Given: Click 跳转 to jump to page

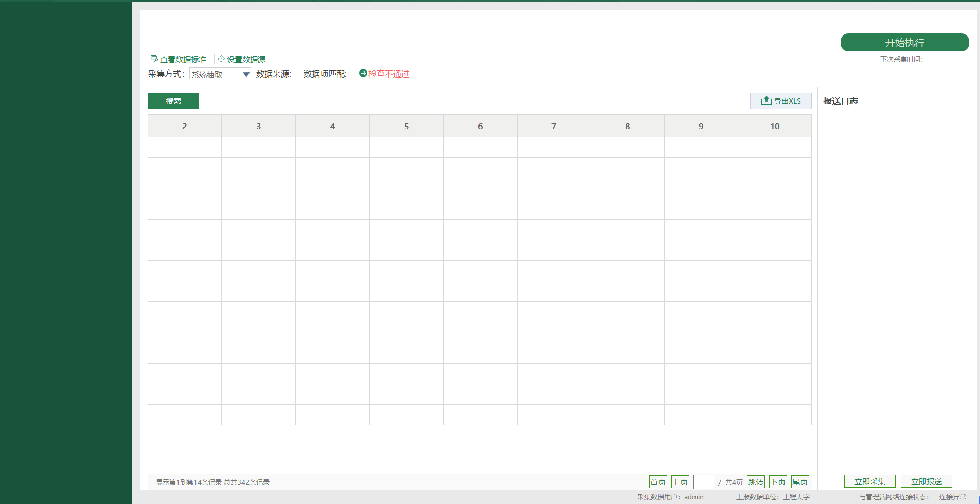Looking at the screenshot, I should pyautogui.click(x=756, y=482).
